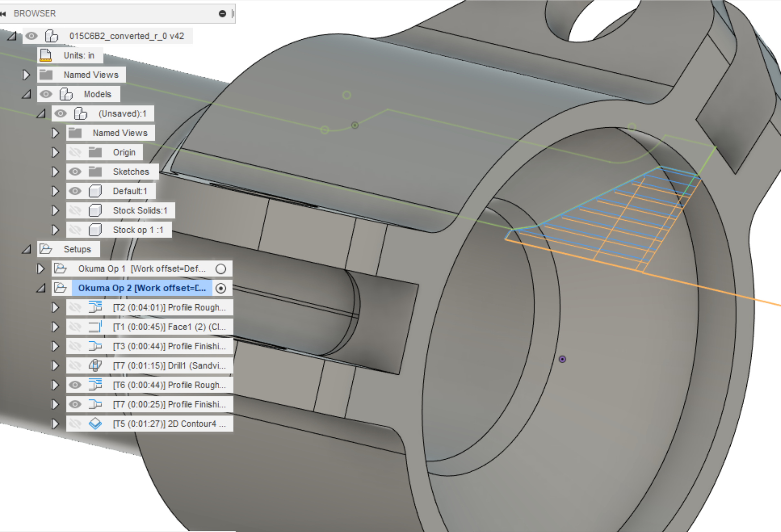The image size is (781, 532).
Task: Select the (Unsaved):1 model entry
Action: click(x=122, y=114)
